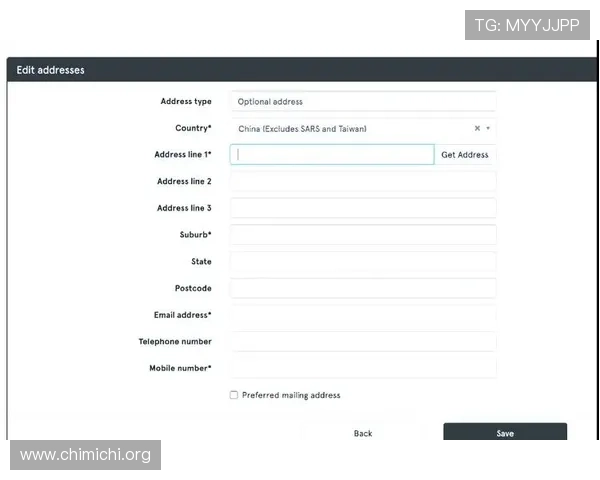Click the State input field

tap(363, 262)
